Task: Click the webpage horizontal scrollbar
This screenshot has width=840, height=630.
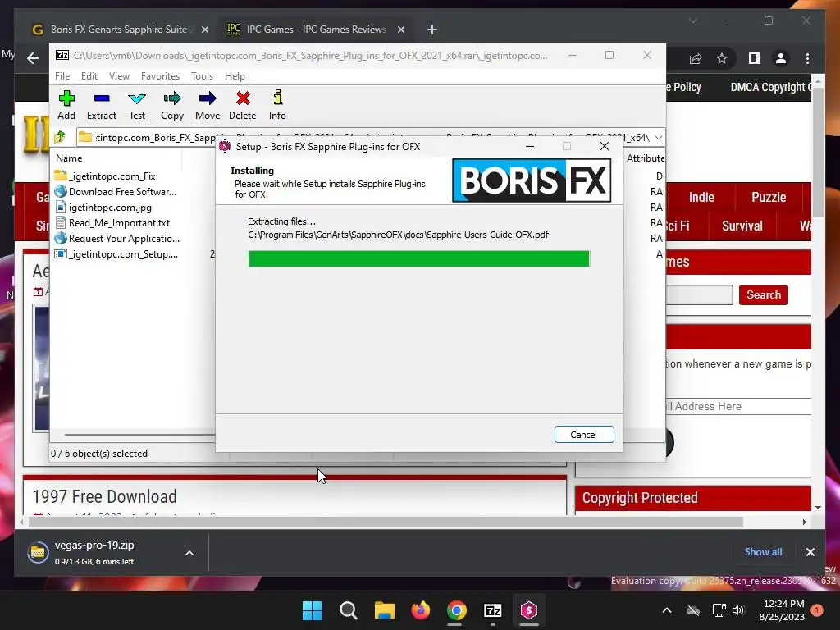Action: tap(386, 522)
